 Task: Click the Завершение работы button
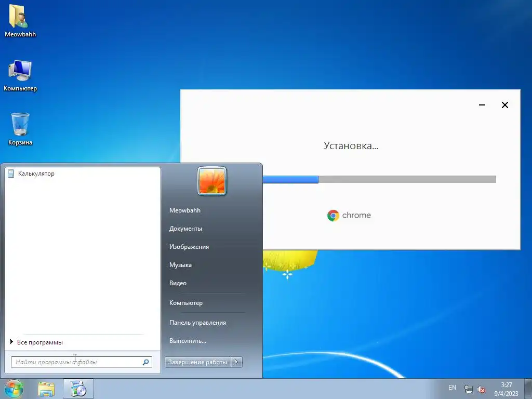pos(198,362)
